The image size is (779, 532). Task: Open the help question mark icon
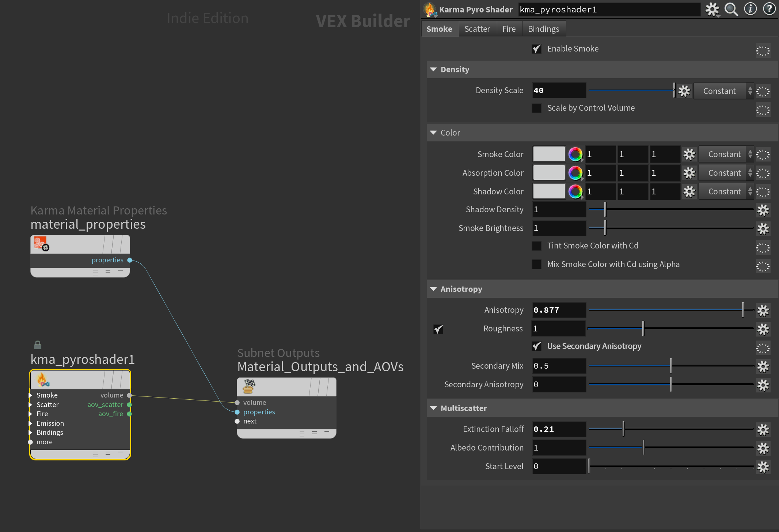coord(769,9)
